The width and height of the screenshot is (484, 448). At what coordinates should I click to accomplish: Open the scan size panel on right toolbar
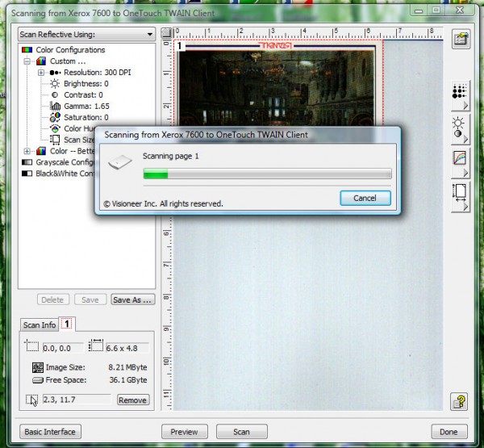[461, 197]
